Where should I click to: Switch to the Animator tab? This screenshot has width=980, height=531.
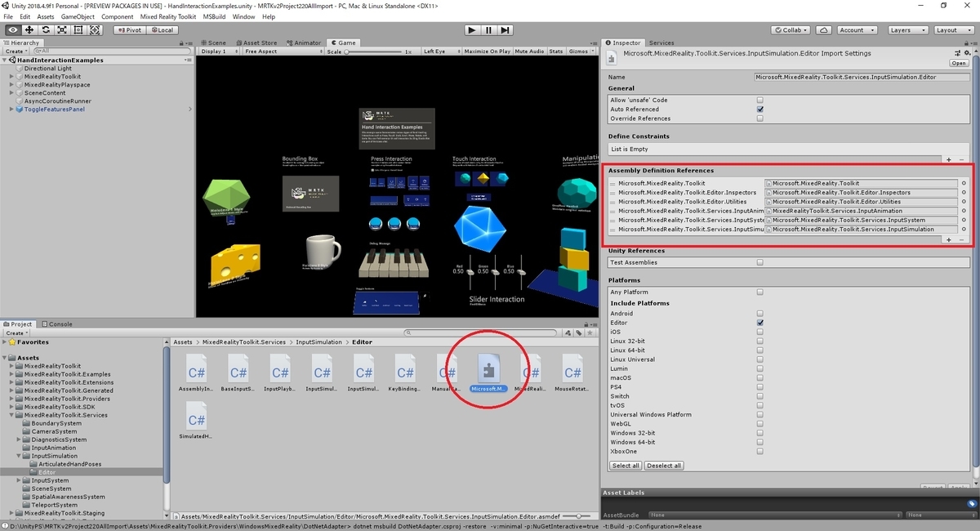304,42
